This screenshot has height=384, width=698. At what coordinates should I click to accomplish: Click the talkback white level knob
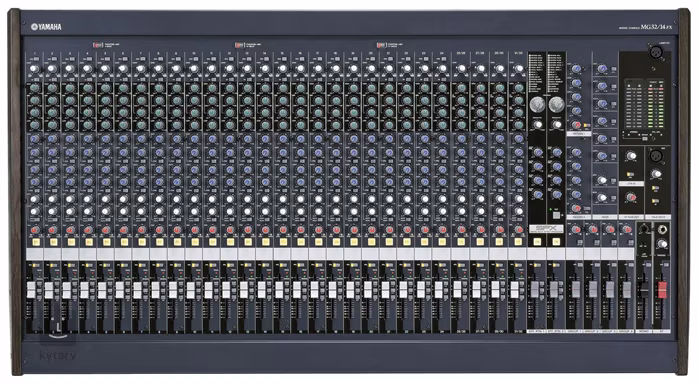(656, 174)
